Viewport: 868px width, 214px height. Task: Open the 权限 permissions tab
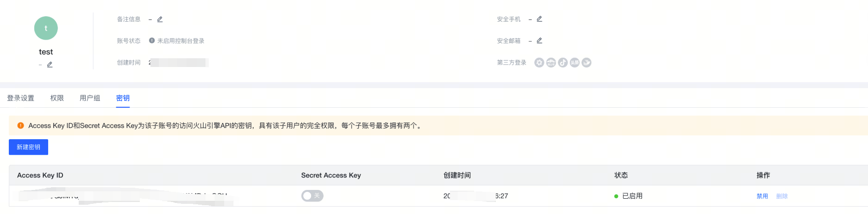[x=57, y=98]
